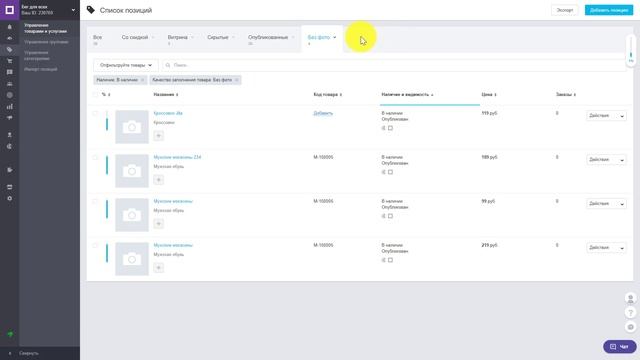Click the eye icon in the left sidebar
Screen dimensions: 640x360
[x=9, y=38]
